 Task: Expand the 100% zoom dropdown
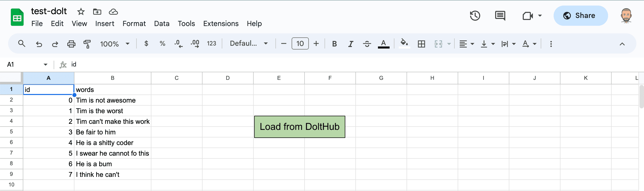click(115, 44)
